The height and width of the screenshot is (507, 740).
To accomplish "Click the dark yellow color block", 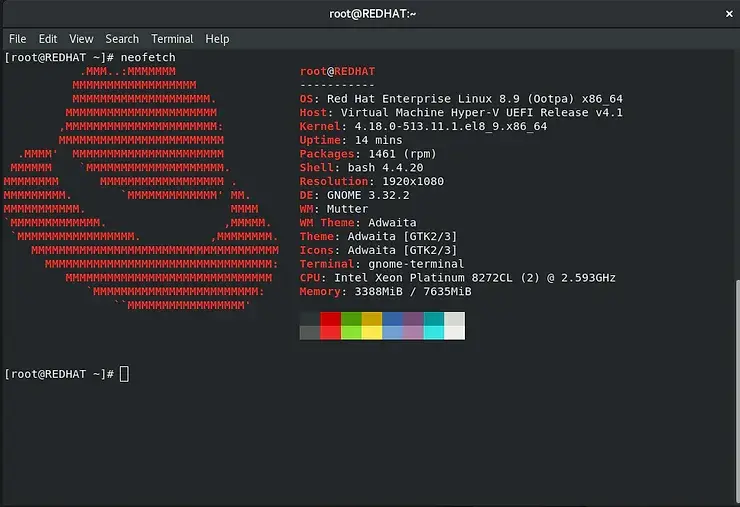I will pos(372,319).
